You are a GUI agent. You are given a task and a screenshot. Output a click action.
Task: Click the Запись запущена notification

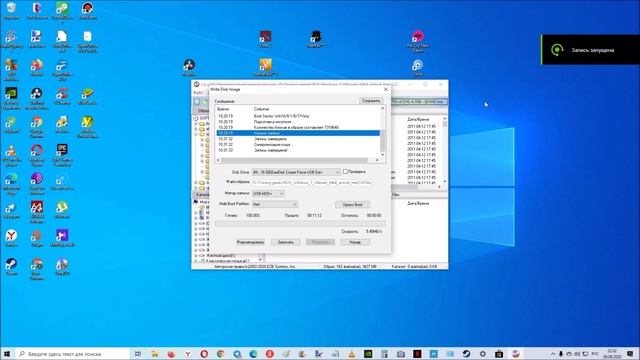(590, 50)
